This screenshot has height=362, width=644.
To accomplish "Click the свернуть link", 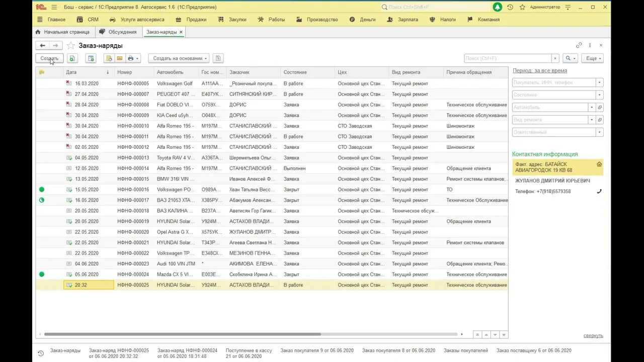I will tap(593, 335).
